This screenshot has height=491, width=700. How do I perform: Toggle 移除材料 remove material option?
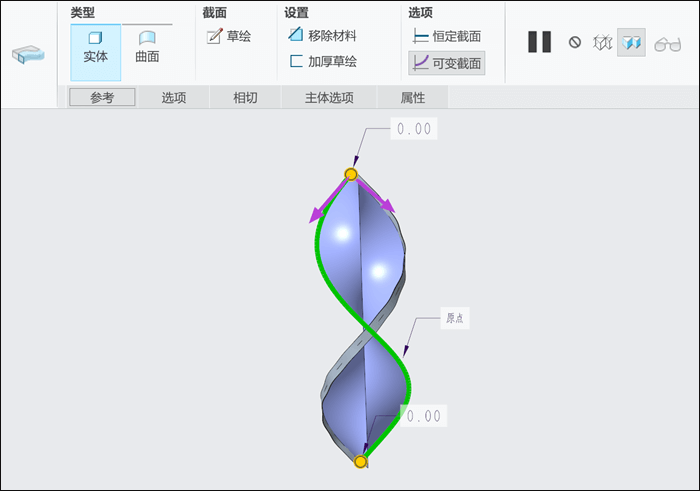click(322, 35)
